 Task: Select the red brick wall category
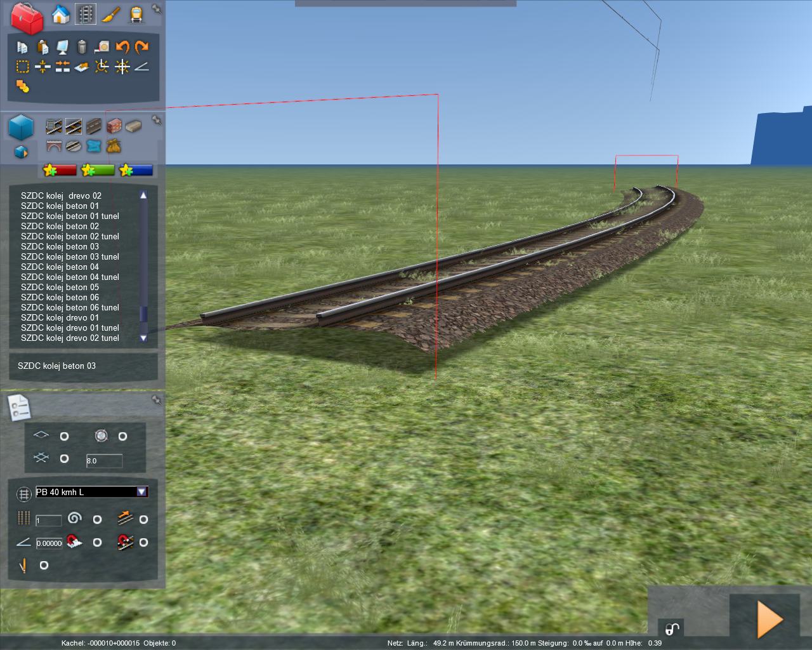(x=114, y=126)
